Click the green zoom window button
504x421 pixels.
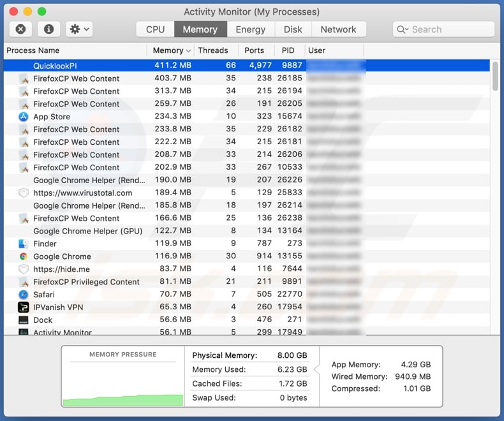41,11
